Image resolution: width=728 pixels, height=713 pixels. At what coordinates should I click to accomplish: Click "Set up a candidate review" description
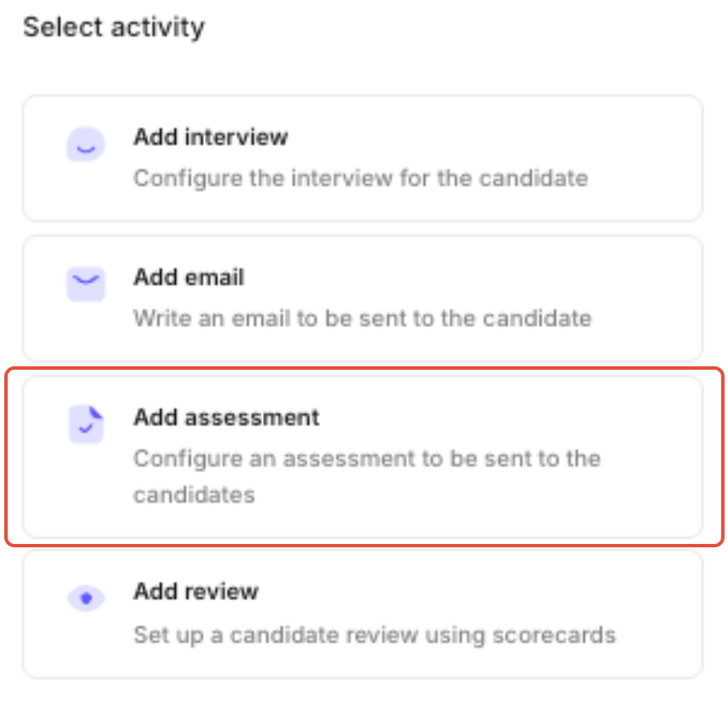point(374,635)
